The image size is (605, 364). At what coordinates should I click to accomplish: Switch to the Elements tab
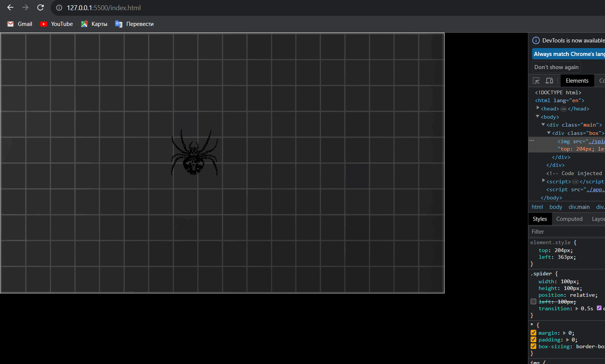[577, 81]
